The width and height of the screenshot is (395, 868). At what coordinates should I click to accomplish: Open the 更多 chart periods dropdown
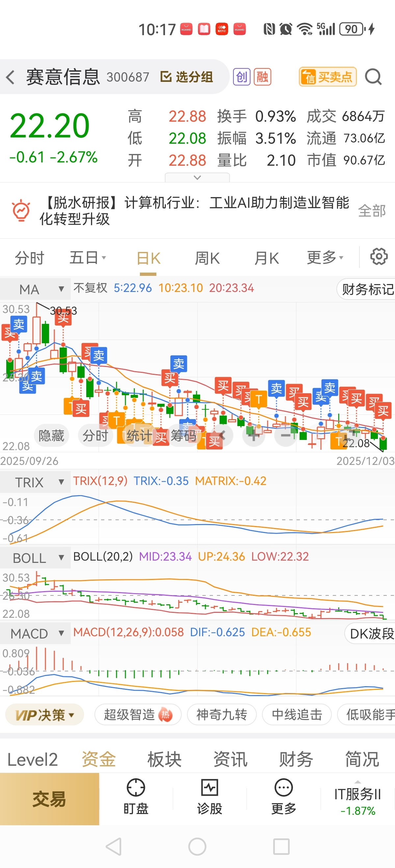click(x=325, y=258)
